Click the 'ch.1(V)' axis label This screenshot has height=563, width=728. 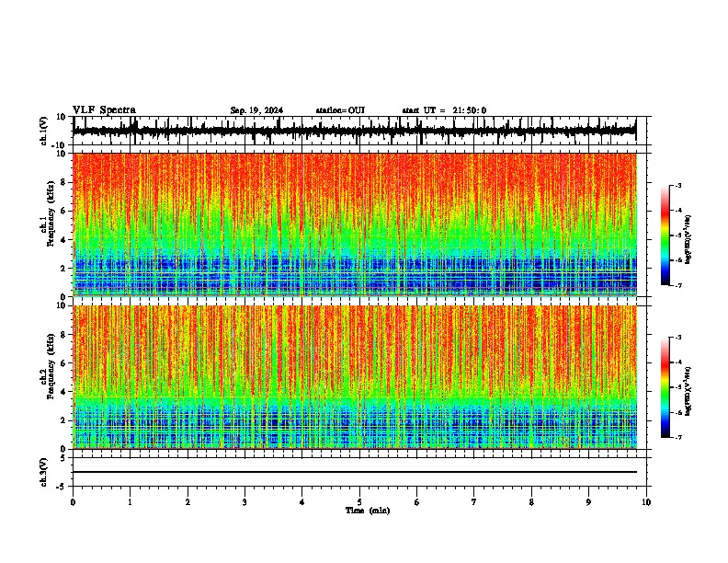(x=44, y=131)
